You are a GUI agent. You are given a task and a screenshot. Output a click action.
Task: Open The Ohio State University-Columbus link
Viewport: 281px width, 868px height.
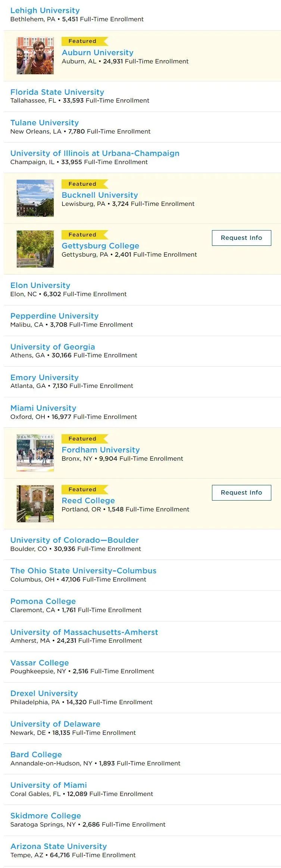[x=83, y=571]
